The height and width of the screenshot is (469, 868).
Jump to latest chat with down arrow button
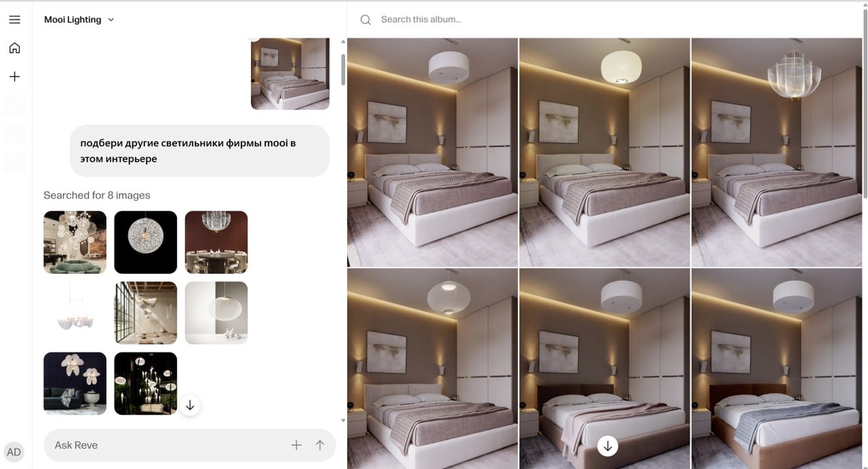pyautogui.click(x=190, y=405)
